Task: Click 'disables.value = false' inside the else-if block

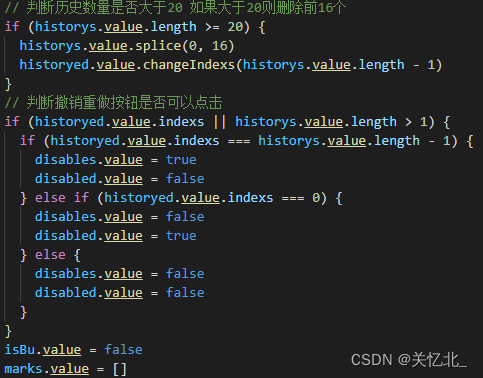Action: coord(120,217)
